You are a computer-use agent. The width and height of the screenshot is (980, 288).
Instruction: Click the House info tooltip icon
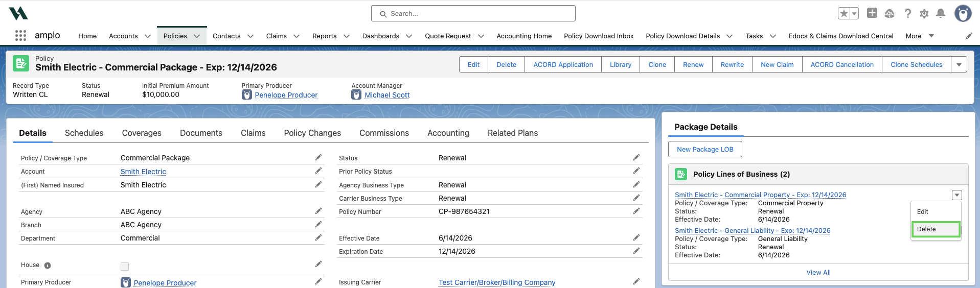tap(48, 266)
